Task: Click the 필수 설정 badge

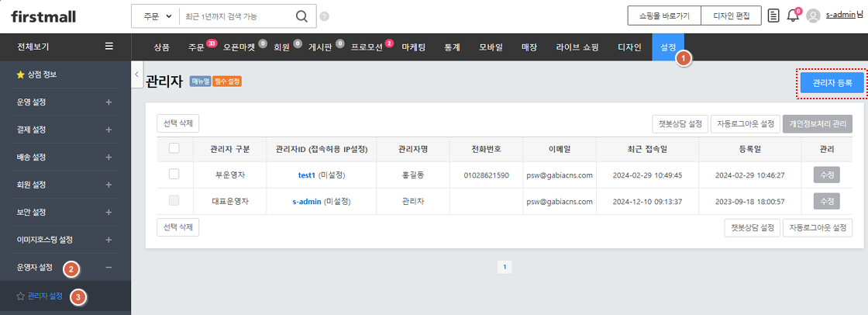Action: point(227,81)
